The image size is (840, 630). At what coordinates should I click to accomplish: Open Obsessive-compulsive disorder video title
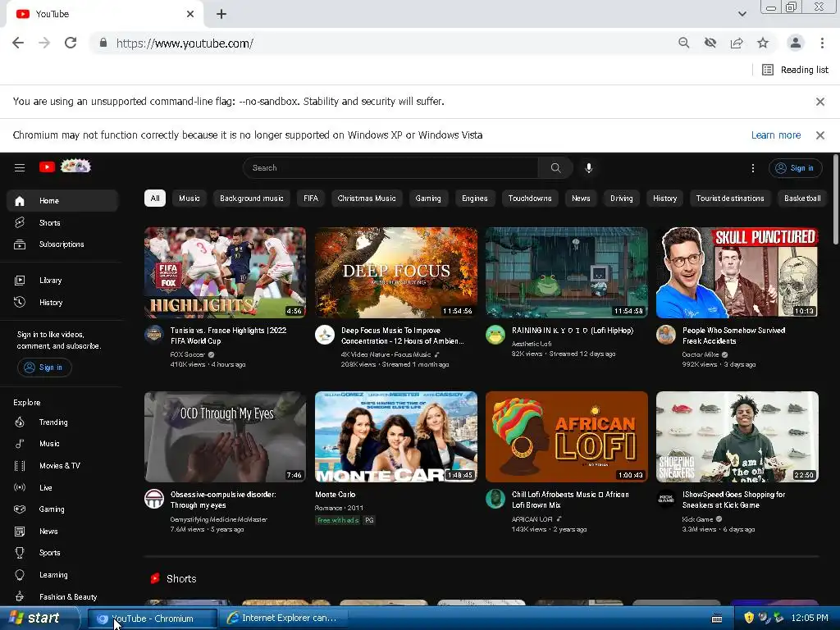tap(223, 500)
